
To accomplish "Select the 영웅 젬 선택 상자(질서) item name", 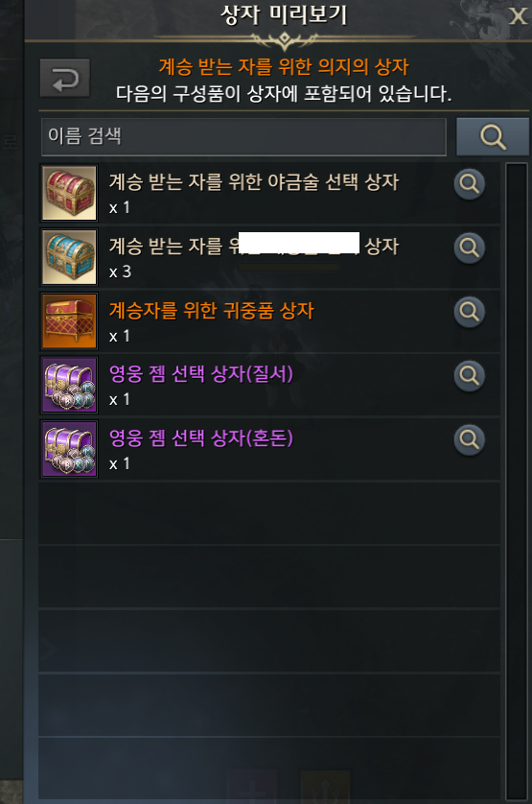I will pyautogui.click(x=201, y=374).
